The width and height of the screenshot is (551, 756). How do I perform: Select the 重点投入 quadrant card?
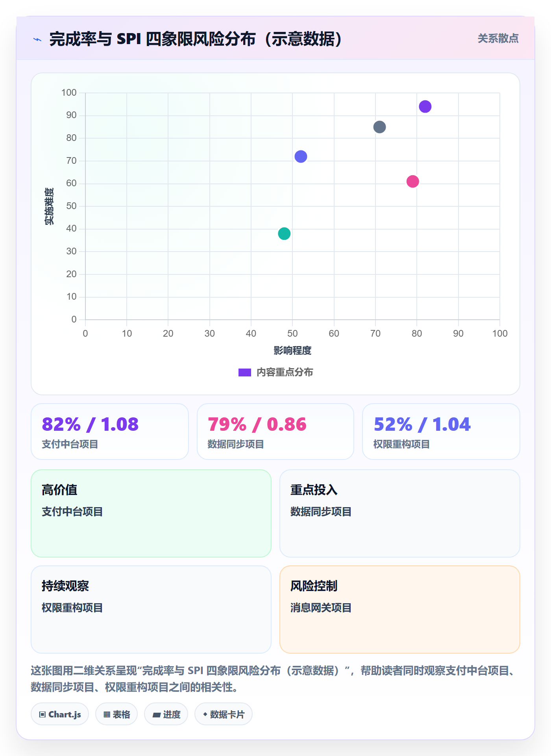[400, 513]
